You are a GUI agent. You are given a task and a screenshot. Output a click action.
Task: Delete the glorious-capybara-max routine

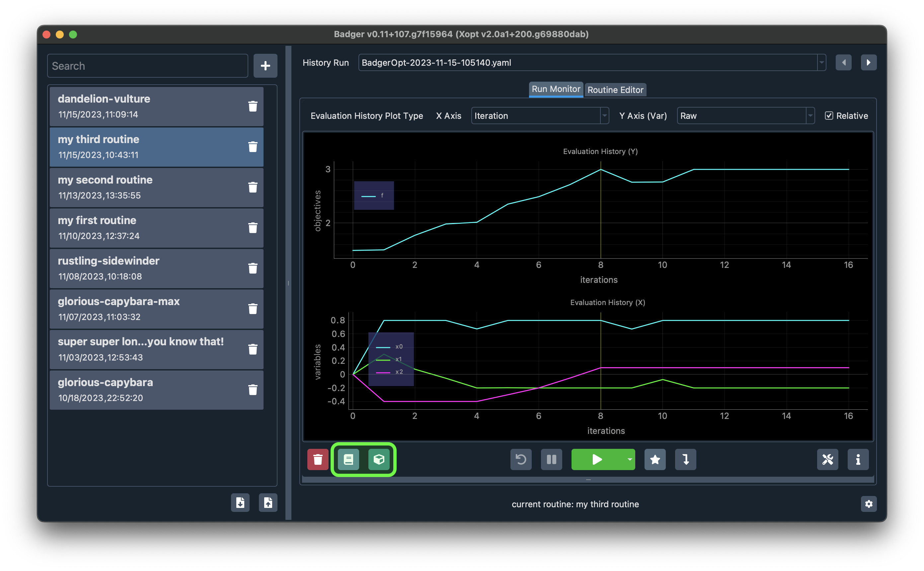[253, 309]
